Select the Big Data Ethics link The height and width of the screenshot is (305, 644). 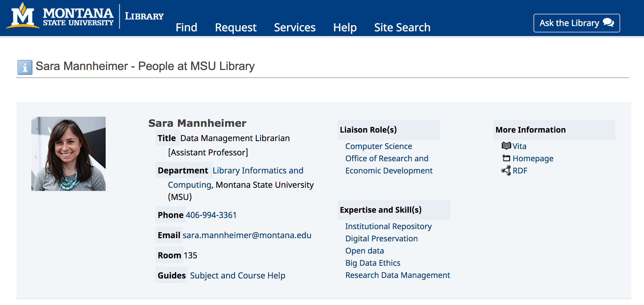(372, 263)
